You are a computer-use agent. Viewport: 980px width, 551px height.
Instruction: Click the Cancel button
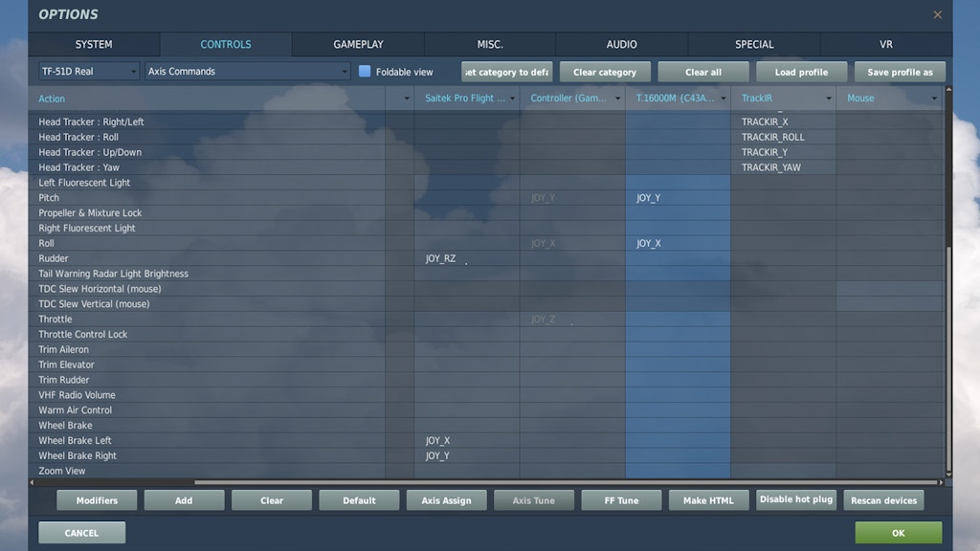(x=81, y=533)
